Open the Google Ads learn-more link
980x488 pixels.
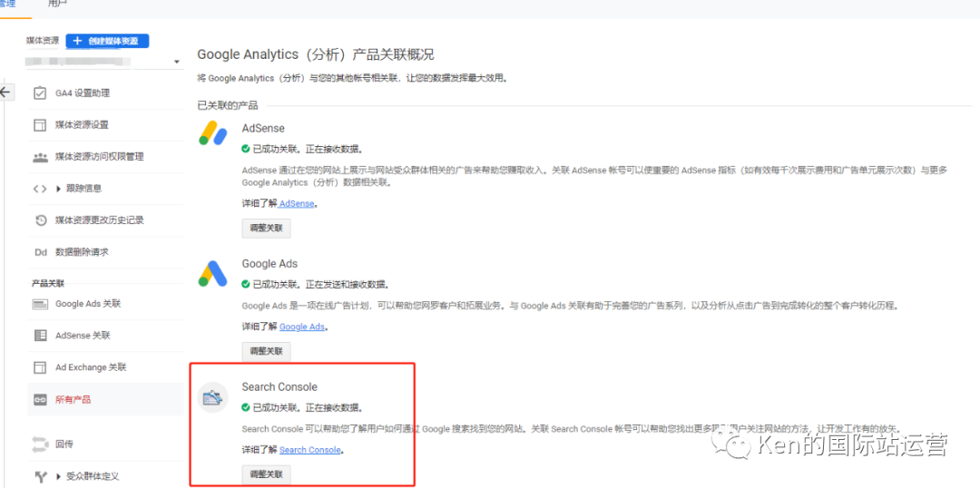pyautogui.click(x=301, y=327)
